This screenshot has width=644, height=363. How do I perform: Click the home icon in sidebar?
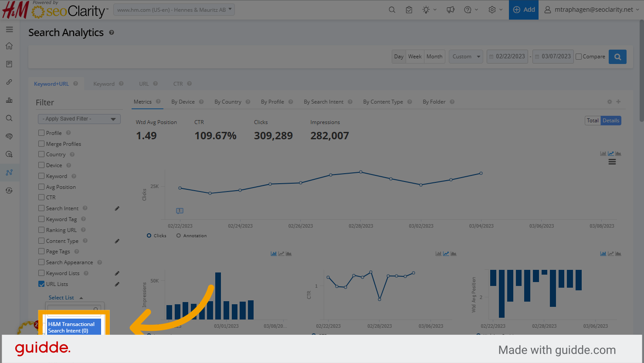[x=9, y=46]
